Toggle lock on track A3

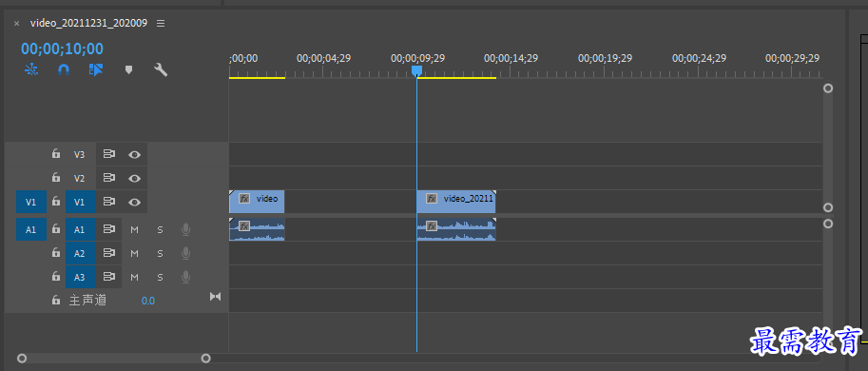pos(55,276)
